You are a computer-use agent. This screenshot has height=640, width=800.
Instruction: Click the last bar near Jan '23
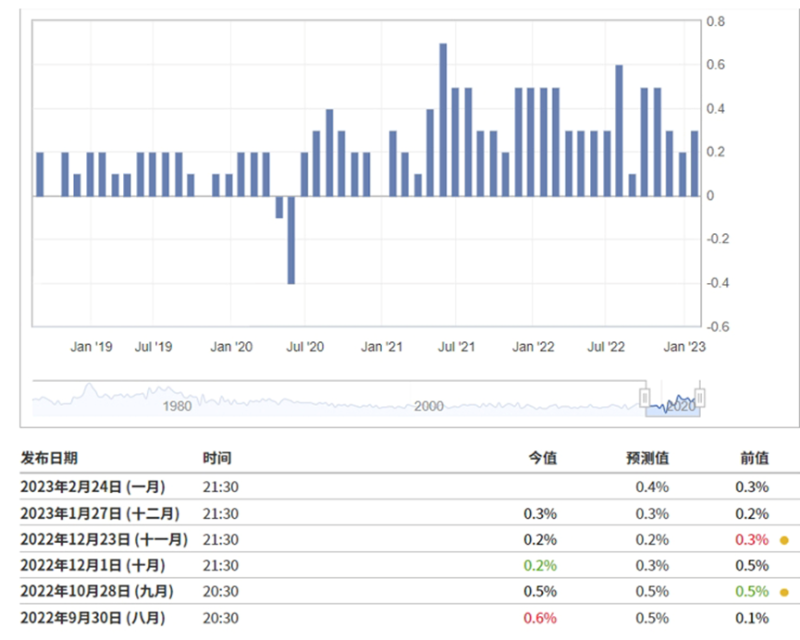coord(695,163)
